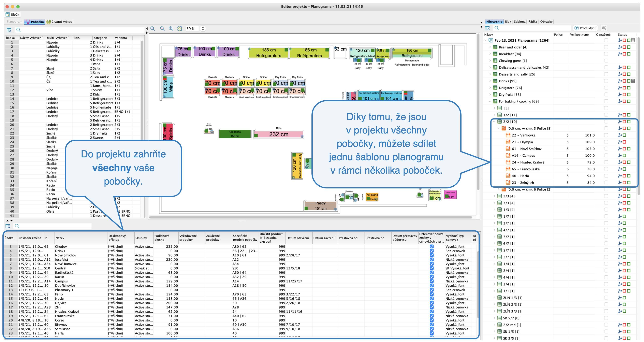Viewport: 644px width, 342px height.
Task: Reset floor plan zoom to actual size
Action: 171,29
